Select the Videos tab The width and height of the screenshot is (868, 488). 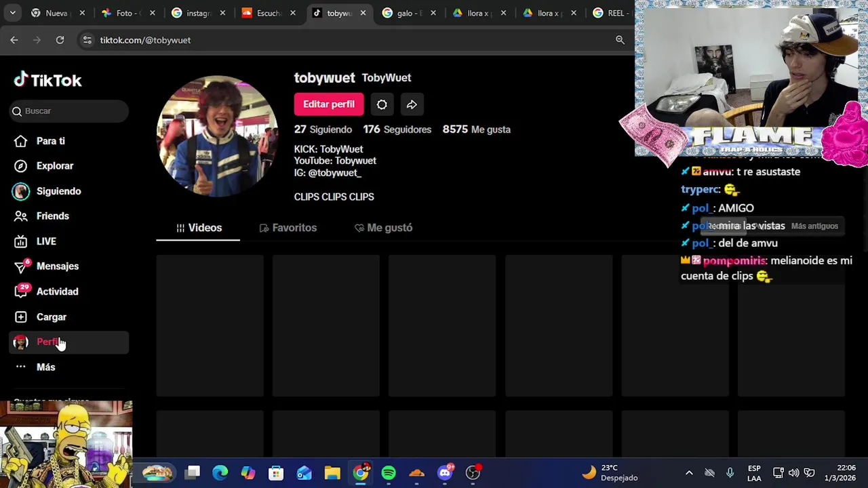click(199, 228)
